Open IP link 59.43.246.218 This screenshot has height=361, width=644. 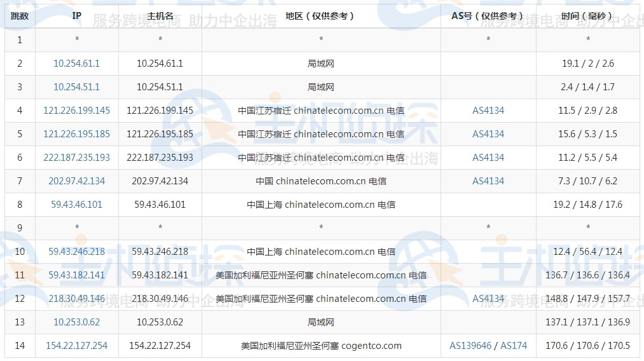[77, 251]
